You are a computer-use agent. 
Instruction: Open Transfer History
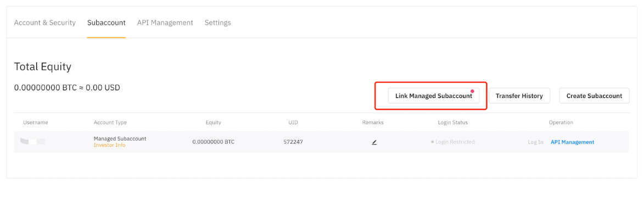[519, 96]
